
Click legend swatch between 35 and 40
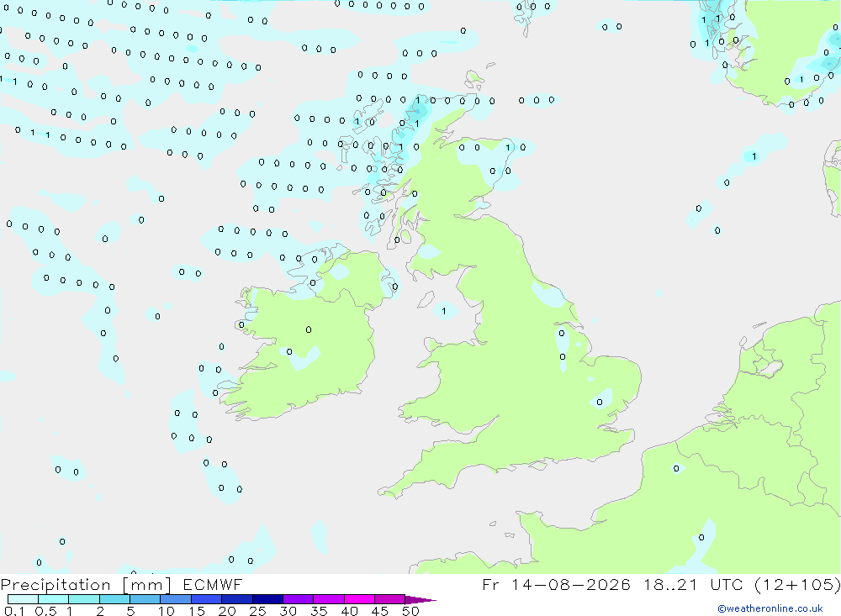pyautogui.click(x=328, y=599)
